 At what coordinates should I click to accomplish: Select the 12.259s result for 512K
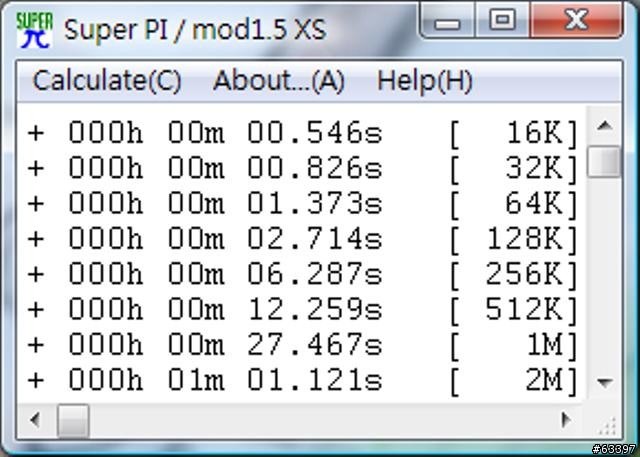pos(302,310)
